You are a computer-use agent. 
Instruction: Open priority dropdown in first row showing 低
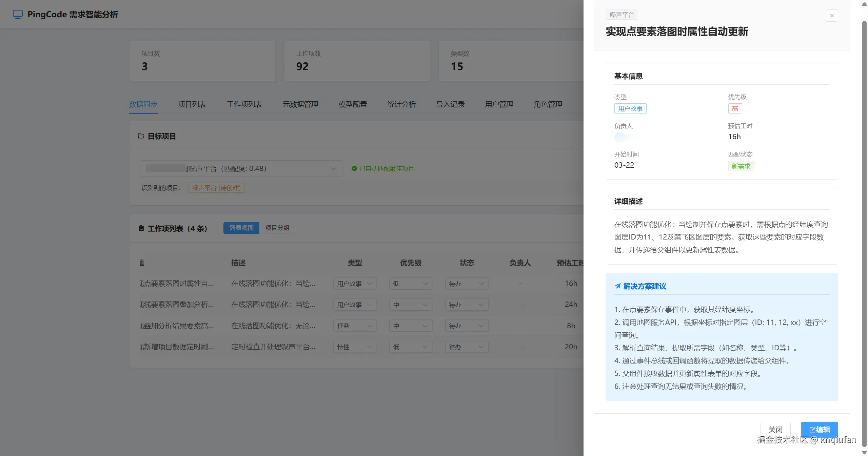point(411,284)
